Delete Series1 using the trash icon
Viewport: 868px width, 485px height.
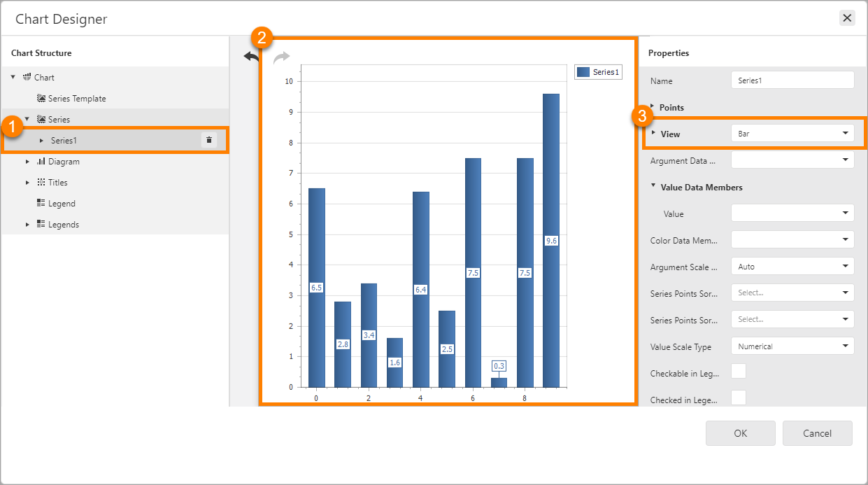pyautogui.click(x=208, y=141)
